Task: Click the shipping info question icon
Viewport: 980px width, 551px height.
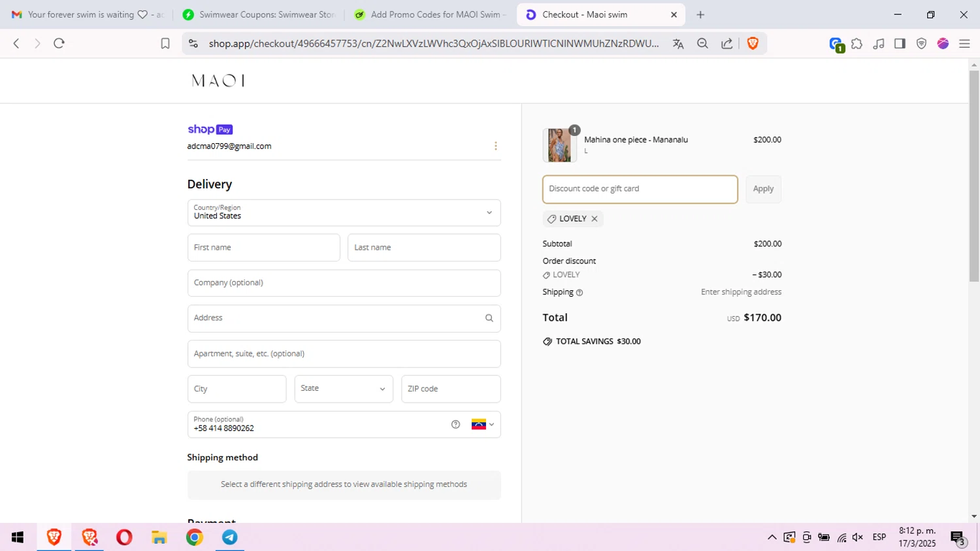Action: (x=580, y=293)
